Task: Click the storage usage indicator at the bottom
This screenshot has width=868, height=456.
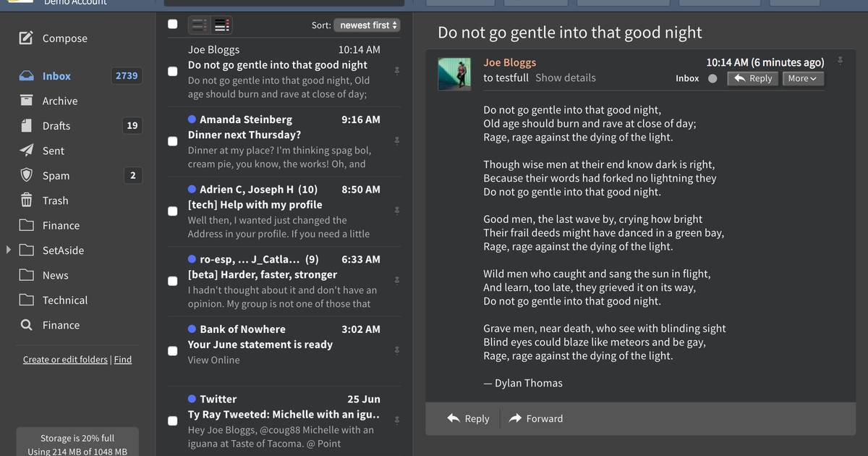Action: point(77,440)
